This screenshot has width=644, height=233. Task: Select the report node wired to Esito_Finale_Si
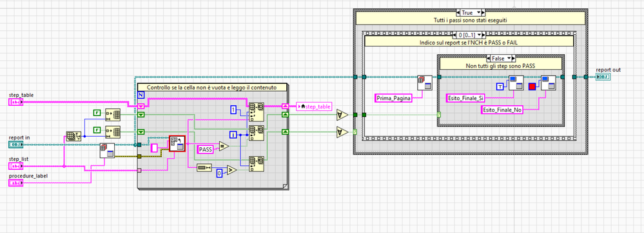516,83
